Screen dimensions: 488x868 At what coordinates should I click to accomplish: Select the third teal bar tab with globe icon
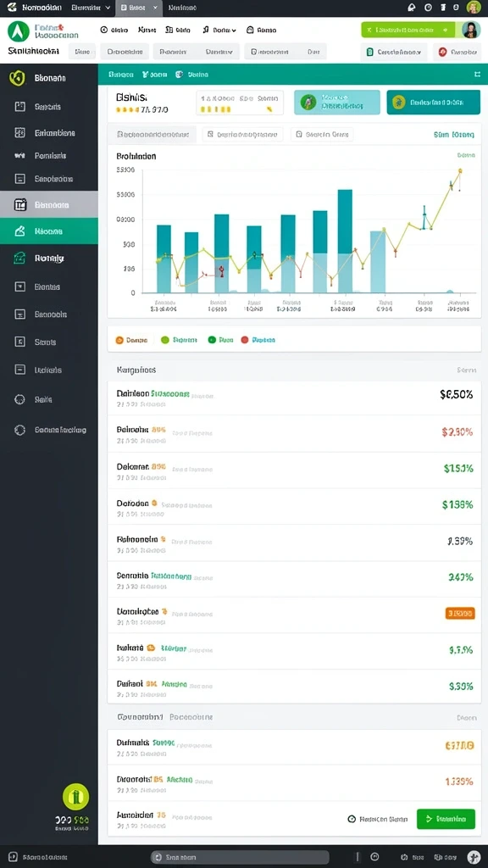coord(191,74)
